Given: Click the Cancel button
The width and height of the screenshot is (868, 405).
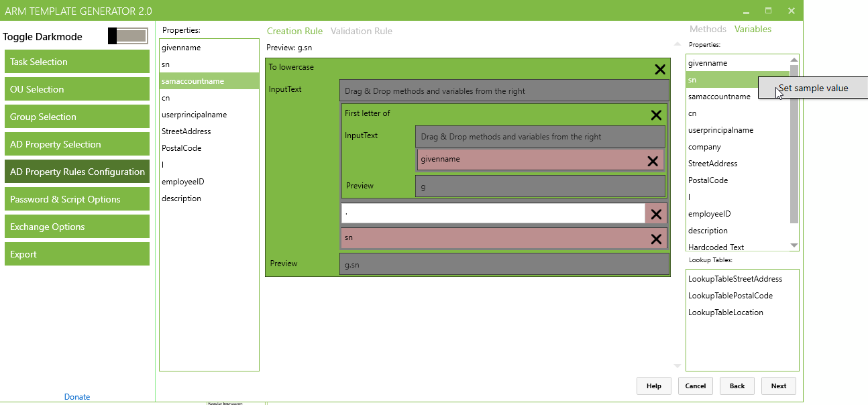Looking at the screenshot, I should [696, 386].
